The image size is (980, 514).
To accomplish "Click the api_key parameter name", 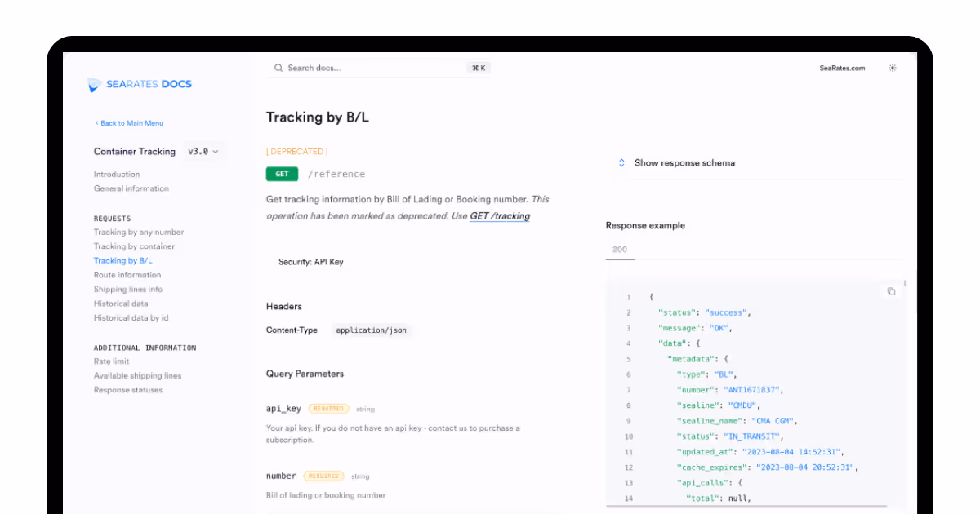I will point(283,409).
